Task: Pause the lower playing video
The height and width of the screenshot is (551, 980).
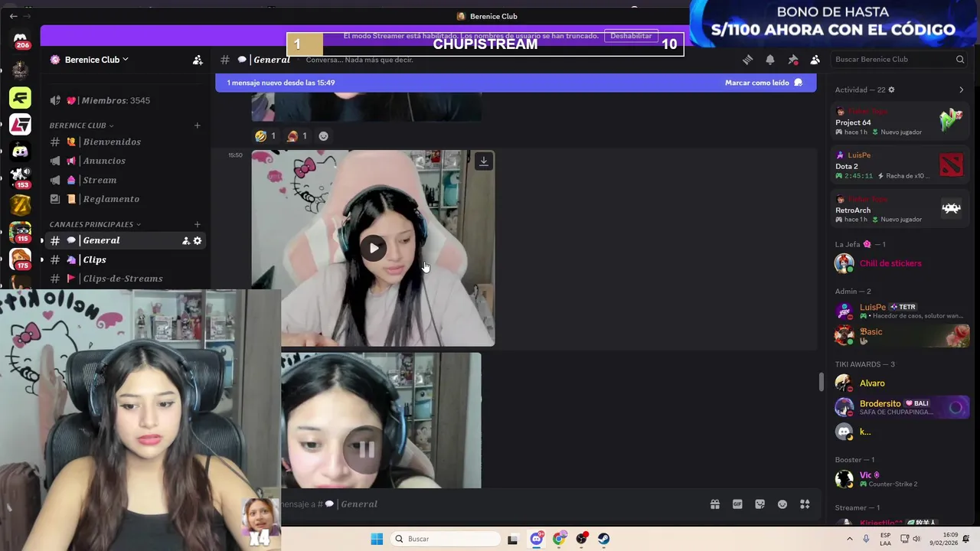Action: (367, 449)
